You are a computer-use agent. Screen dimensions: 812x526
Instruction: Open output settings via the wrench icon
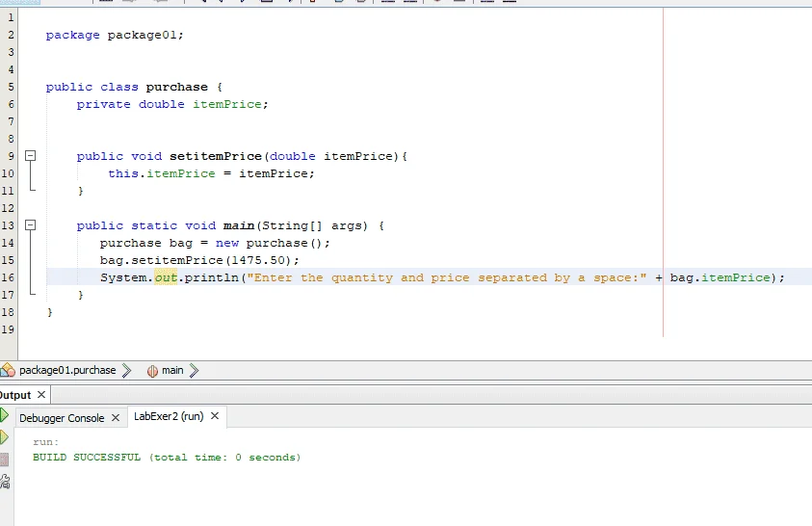tap(5, 482)
